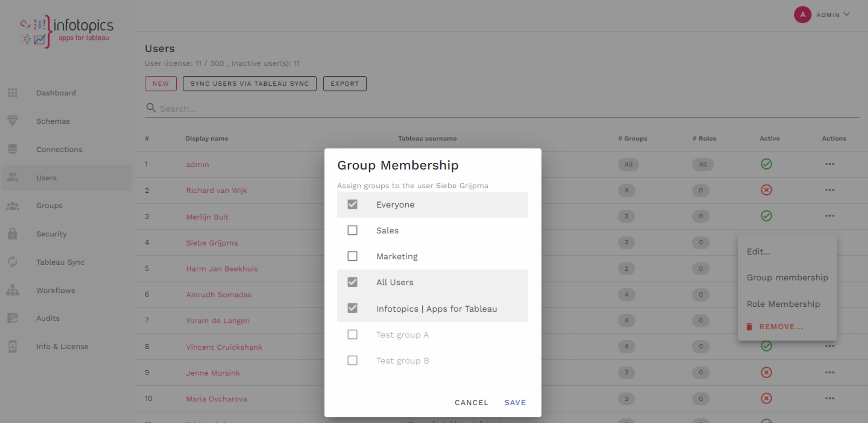Open actions menu for admin row

tap(830, 164)
